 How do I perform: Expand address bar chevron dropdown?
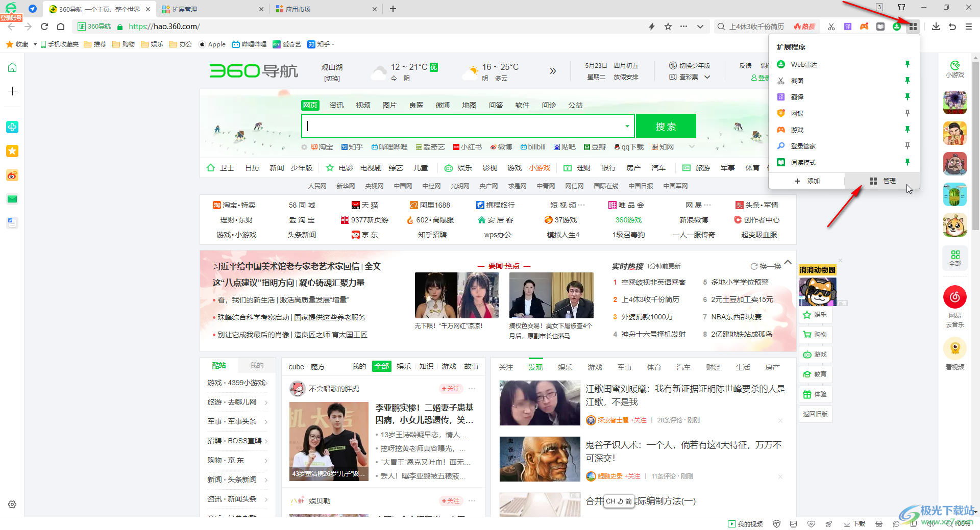pyautogui.click(x=700, y=27)
